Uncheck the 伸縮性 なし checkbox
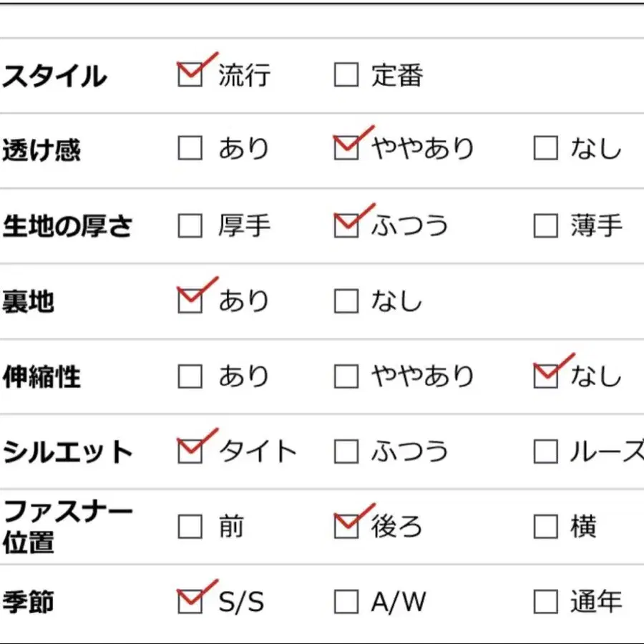644x644 pixels. point(545,376)
